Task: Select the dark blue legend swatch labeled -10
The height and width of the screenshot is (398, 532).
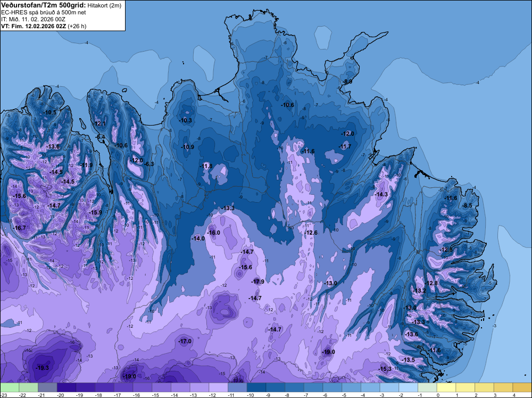Action: (x=256, y=387)
